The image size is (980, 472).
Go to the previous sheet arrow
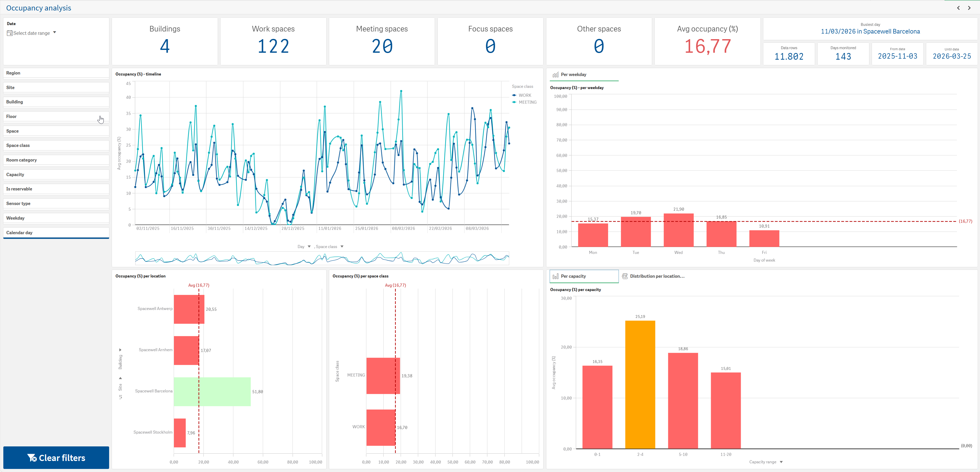tap(958, 8)
